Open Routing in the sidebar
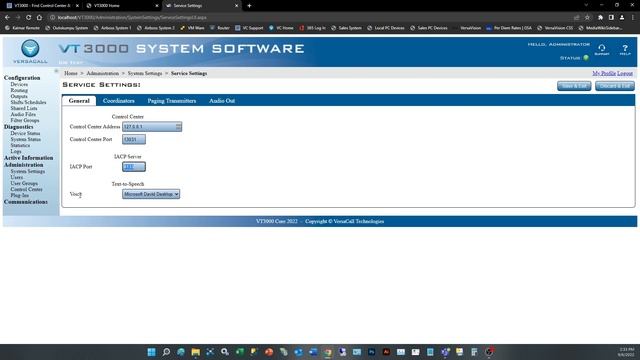Screen dimensions: 640x360 point(19,90)
